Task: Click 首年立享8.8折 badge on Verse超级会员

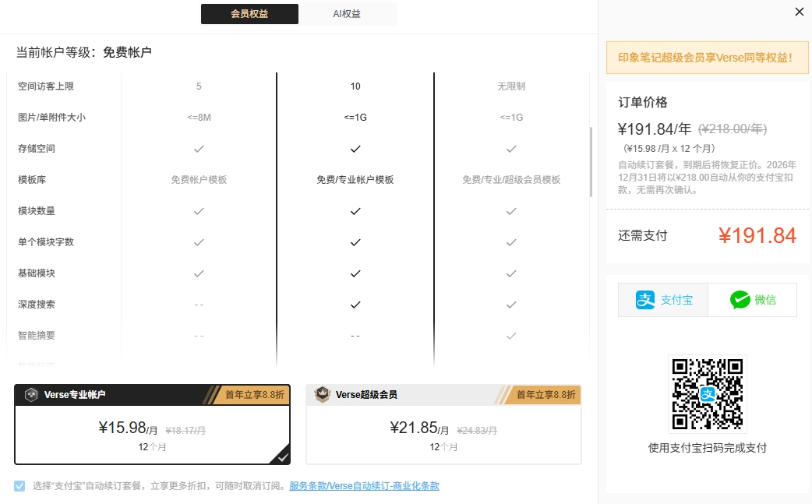Action: coord(545,395)
